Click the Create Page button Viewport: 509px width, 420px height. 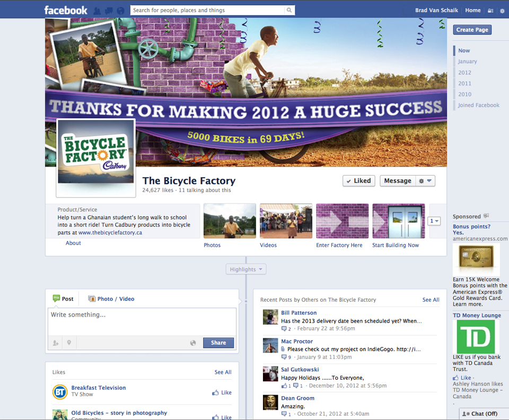click(472, 30)
